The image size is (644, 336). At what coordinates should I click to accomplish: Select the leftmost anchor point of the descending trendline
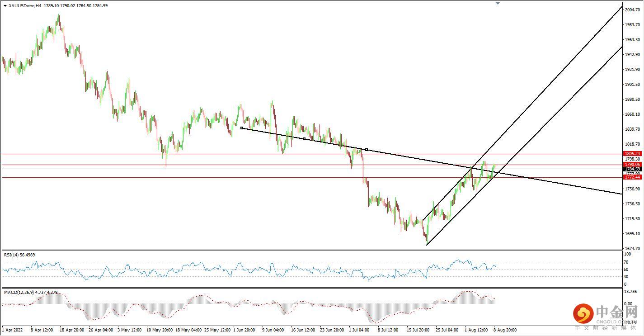pyautogui.click(x=242, y=128)
